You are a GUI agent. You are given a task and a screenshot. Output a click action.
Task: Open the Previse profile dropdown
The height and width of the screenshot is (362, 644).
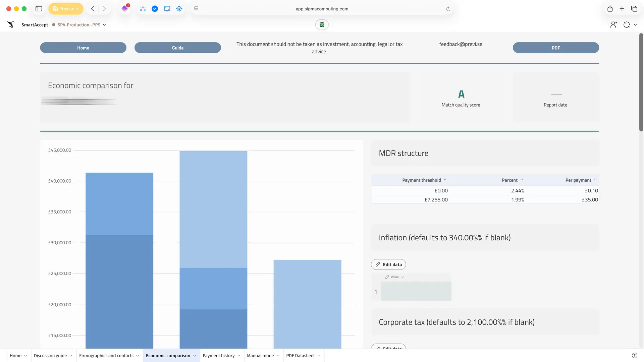pos(66,9)
